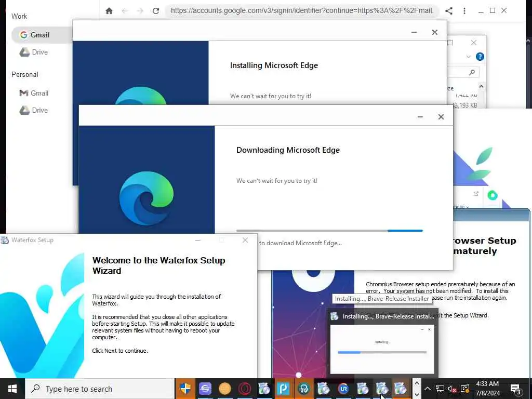Open the installer icon right of Opera
Screen dimensions: 532x399
264,389
